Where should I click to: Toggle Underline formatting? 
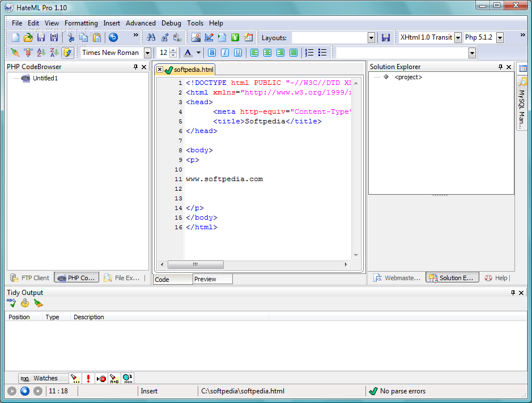pos(238,53)
